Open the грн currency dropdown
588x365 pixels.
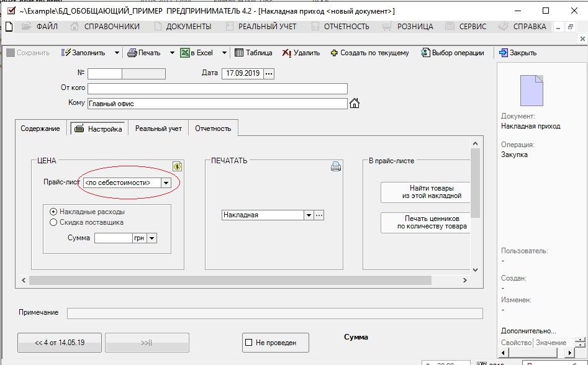tap(152, 238)
